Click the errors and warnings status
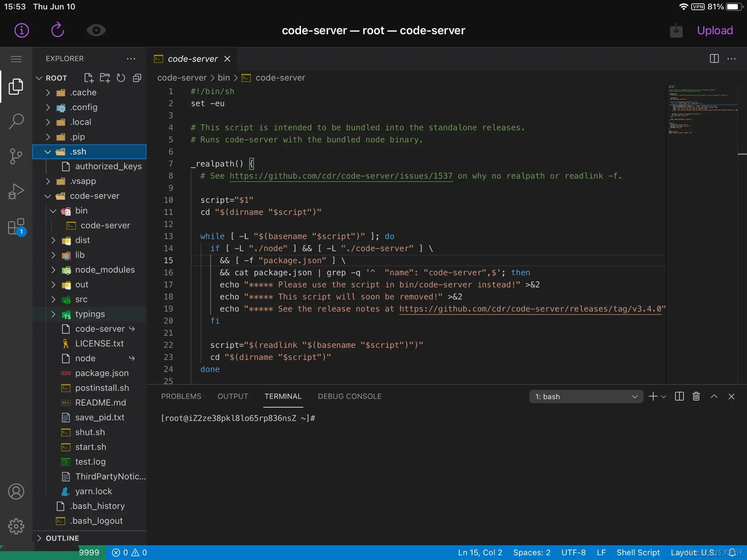Screen dimensions: 747x560 130,552
